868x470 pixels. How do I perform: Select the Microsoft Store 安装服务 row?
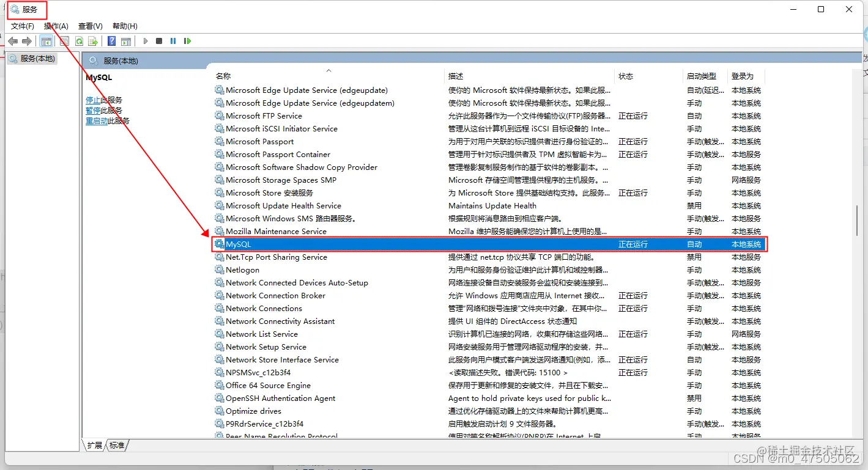point(489,193)
